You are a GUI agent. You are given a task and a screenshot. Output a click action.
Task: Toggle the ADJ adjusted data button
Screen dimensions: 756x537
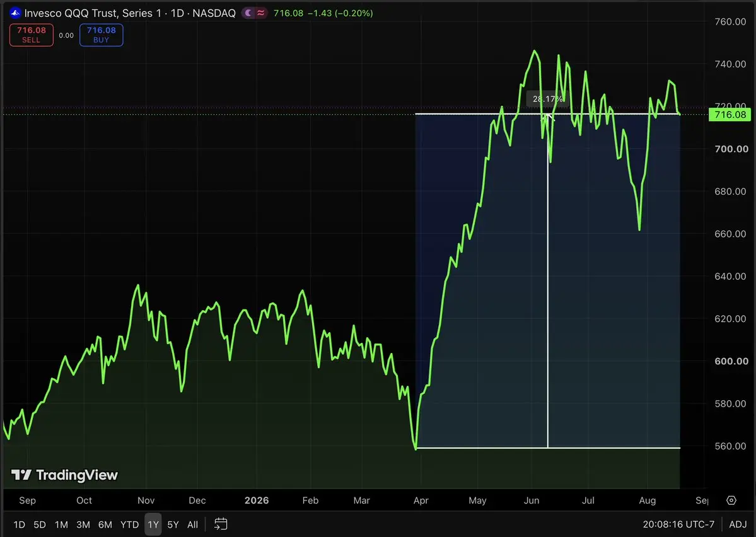coord(738,524)
